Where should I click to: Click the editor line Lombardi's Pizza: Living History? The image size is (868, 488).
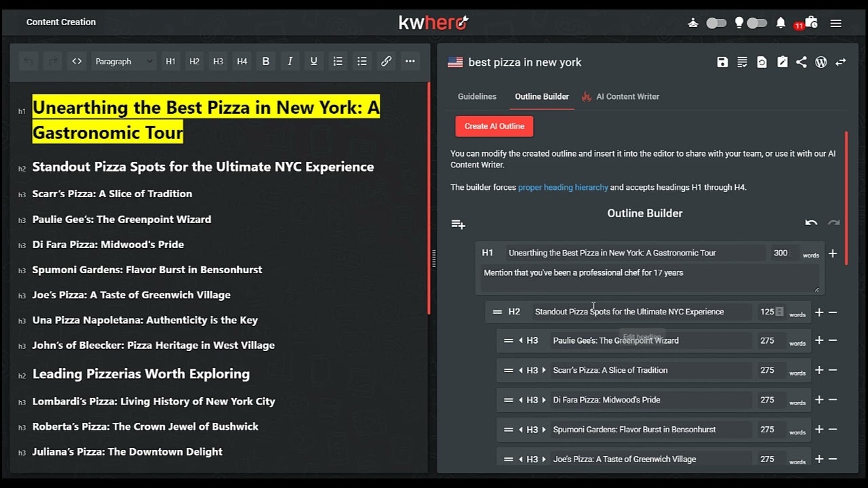tap(154, 401)
